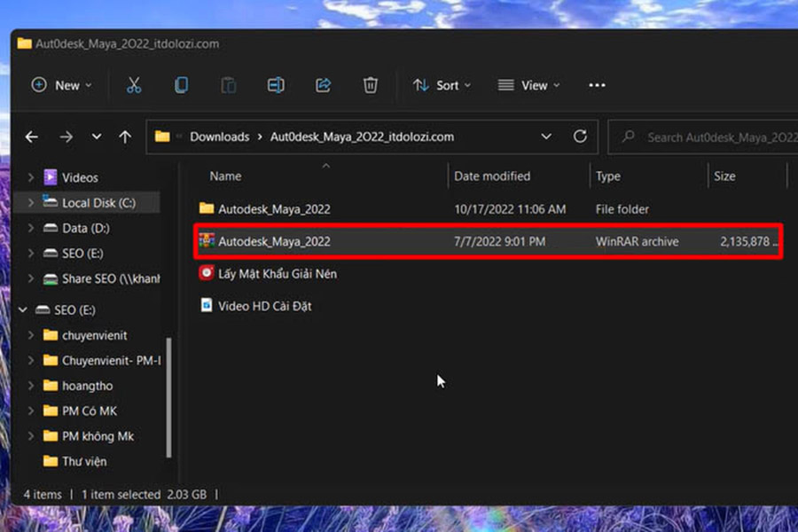
Task: Go forward with the right arrow
Action: (x=66, y=137)
